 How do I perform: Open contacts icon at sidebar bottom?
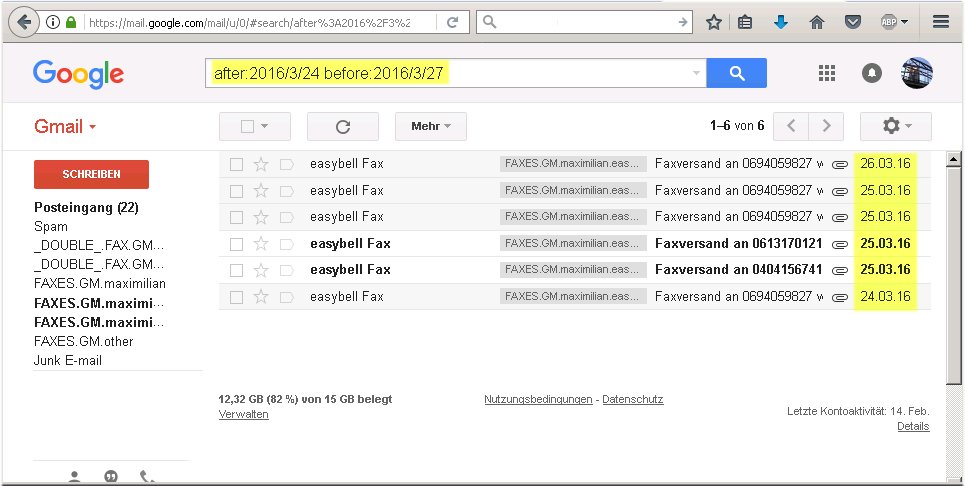(x=74, y=477)
